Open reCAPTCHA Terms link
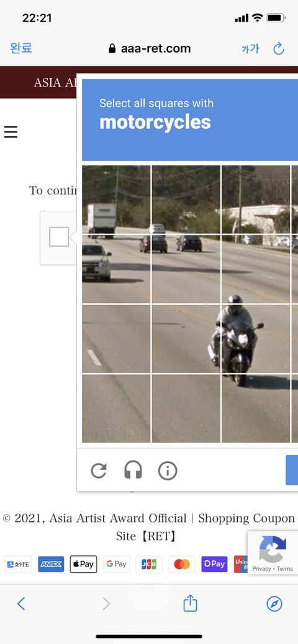 click(285, 569)
